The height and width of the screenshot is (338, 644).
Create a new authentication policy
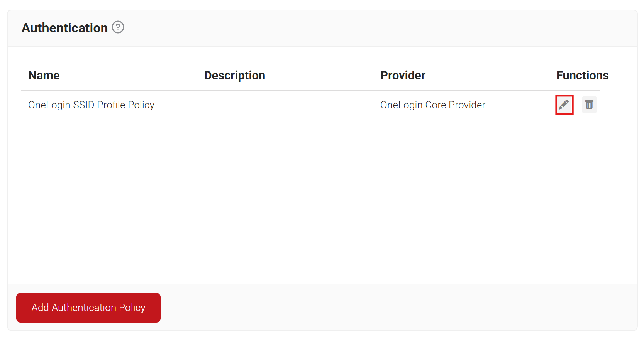coord(88,308)
